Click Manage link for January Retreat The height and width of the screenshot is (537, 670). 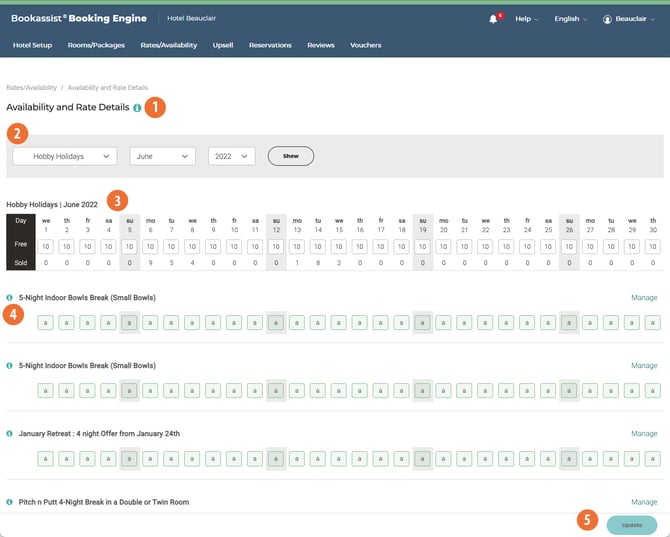pyautogui.click(x=644, y=433)
